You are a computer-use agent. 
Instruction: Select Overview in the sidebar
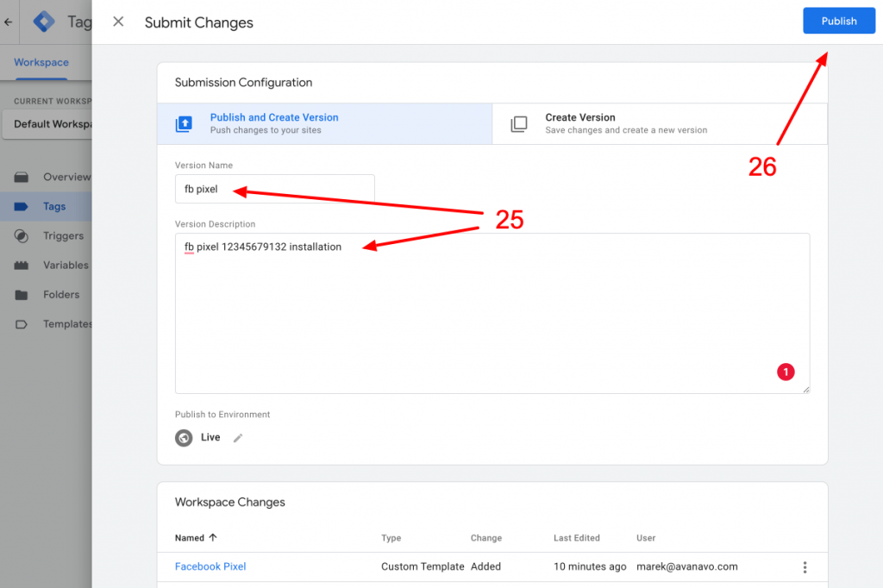pos(66,177)
